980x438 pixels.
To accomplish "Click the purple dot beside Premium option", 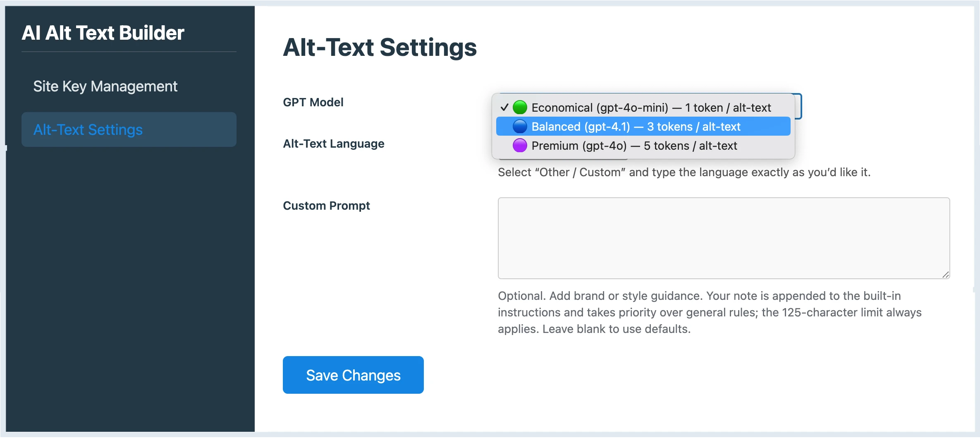I will click(x=519, y=146).
